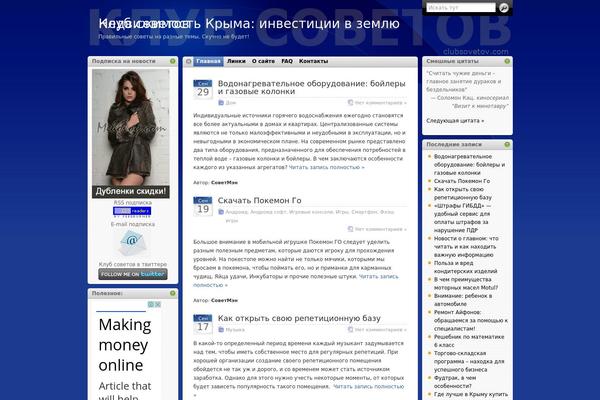Open sidebar link «Штрафы ГИБДД»
The image size is (600, 400).
(462, 218)
